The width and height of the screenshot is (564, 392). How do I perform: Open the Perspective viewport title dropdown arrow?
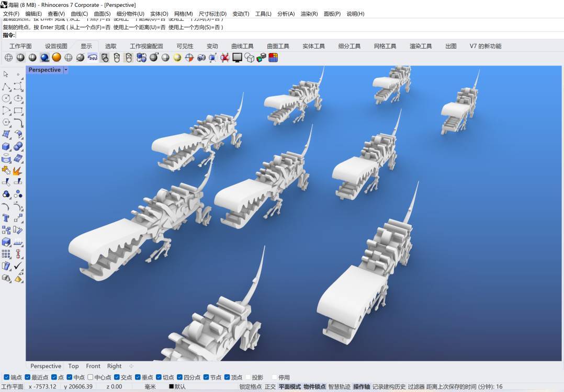(x=66, y=70)
